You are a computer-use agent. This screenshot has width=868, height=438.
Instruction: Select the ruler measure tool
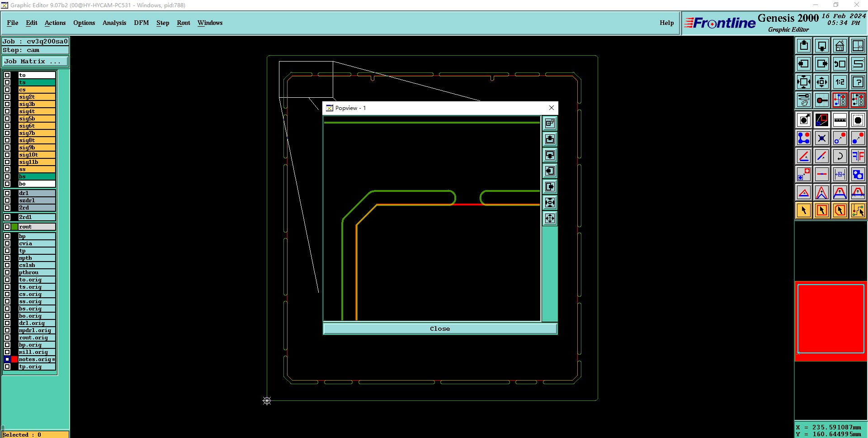pyautogui.click(x=840, y=120)
